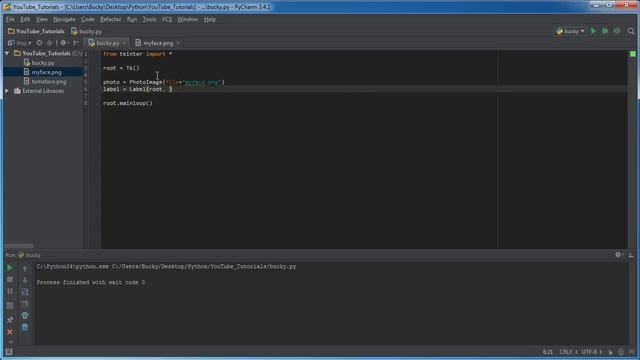Click the 6:21 cursor position in status bar
640x360 pixels.
tap(547, 352)
